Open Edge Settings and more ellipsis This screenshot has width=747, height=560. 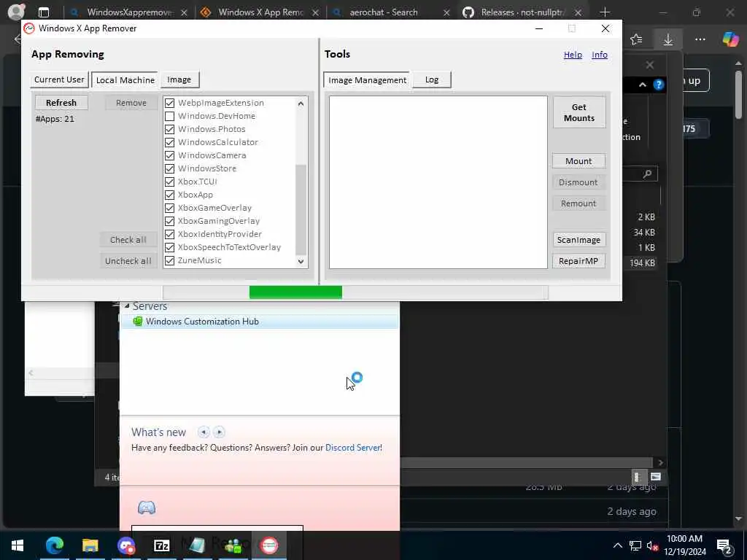click(700, 39)
